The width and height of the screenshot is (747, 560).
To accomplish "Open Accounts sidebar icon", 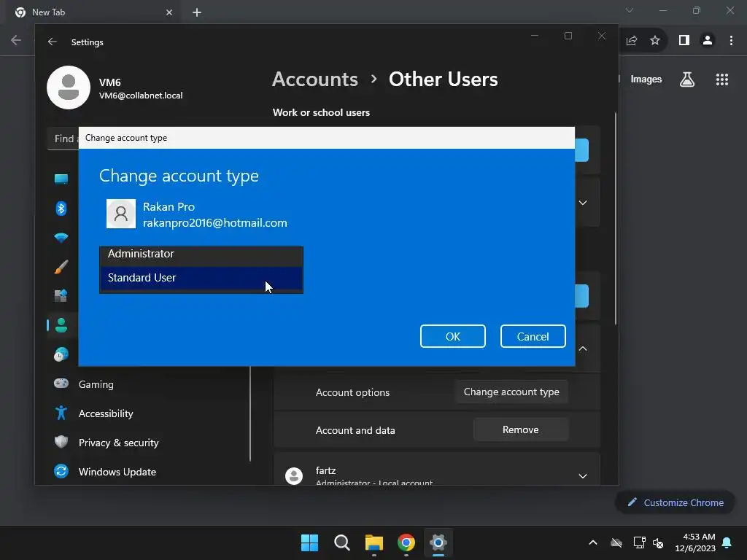I will pos(61,325).
